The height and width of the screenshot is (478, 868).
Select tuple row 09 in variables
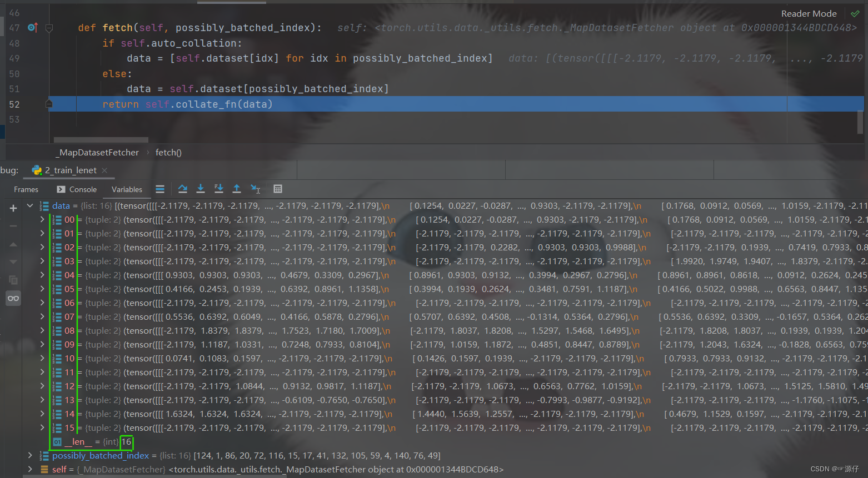pos(445,345)
